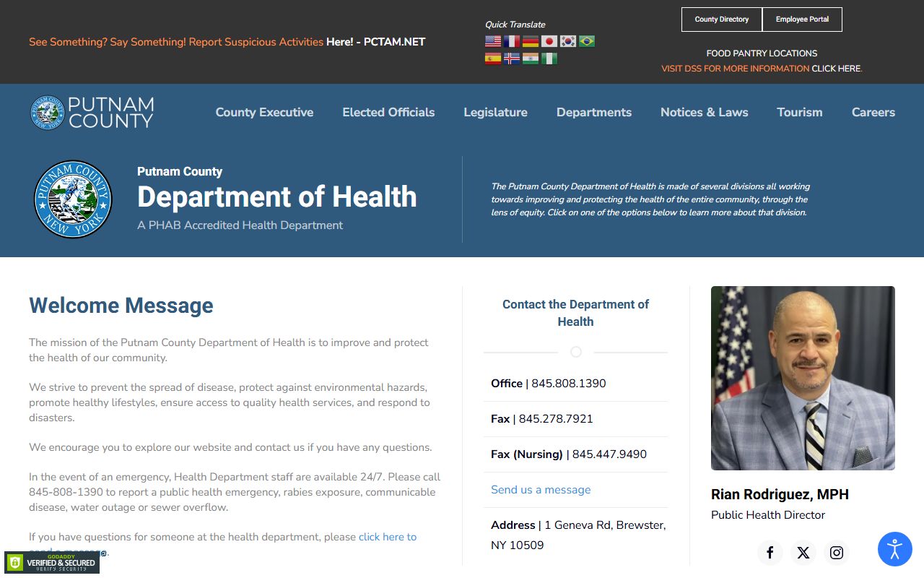The height and width of the screenshot is (578, 924).
Task: Open the Elected Officials menu
Action: click(x=388, y=112)
